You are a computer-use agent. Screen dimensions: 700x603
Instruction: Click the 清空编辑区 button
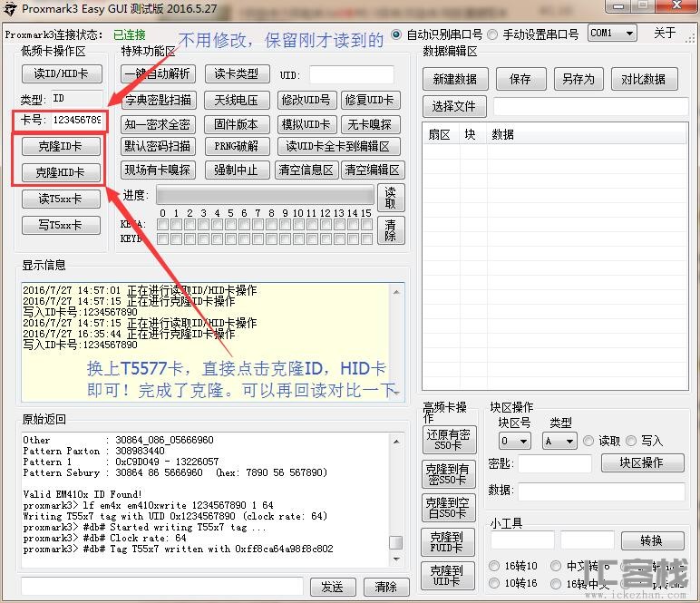pos(373,170)
